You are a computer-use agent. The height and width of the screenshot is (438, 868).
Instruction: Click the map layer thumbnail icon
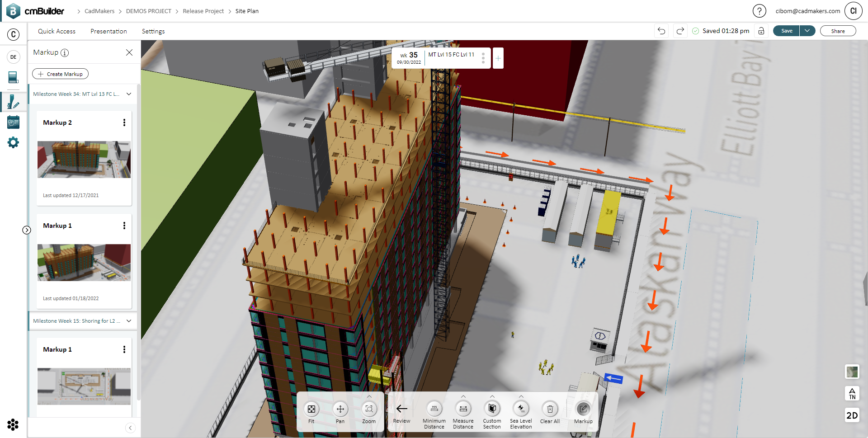tap(852, 372)
